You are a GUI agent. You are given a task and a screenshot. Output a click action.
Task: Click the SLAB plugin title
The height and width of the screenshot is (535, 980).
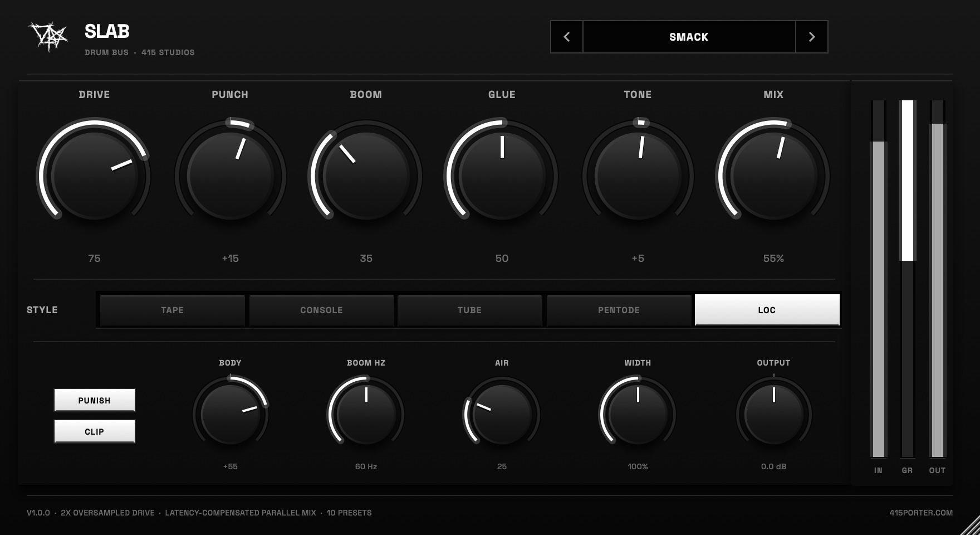click(x=107, y=31)
